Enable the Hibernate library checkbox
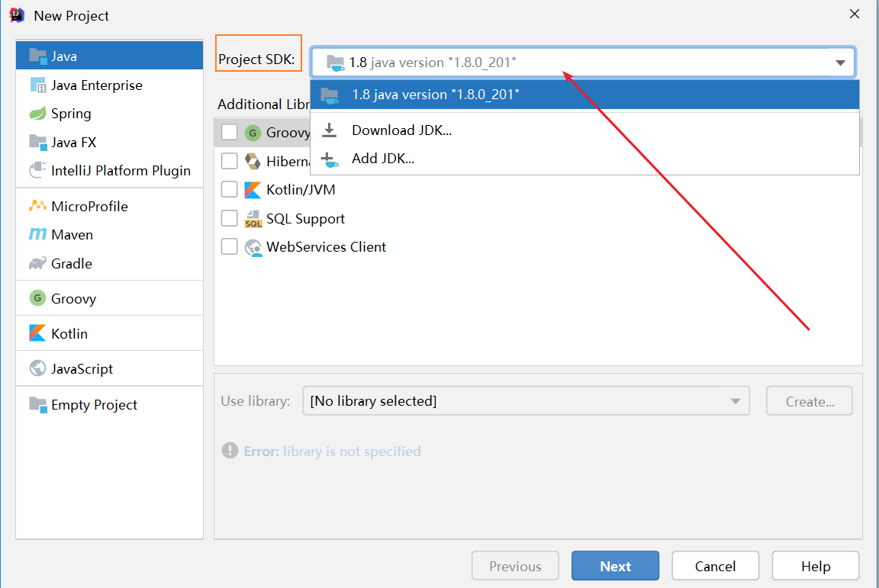 229,161
